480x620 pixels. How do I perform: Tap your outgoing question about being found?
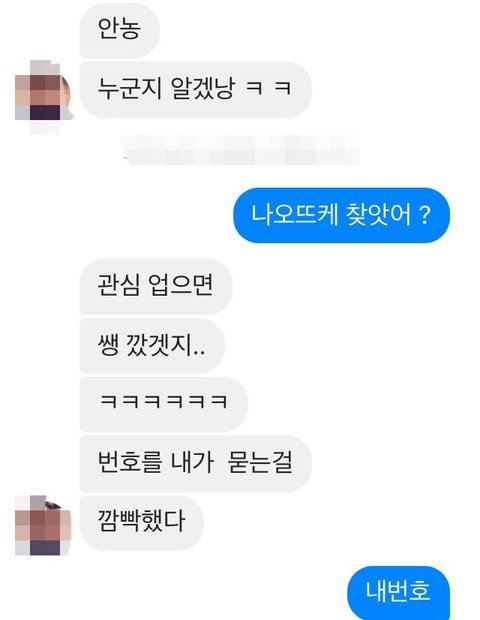click(341, 215)
